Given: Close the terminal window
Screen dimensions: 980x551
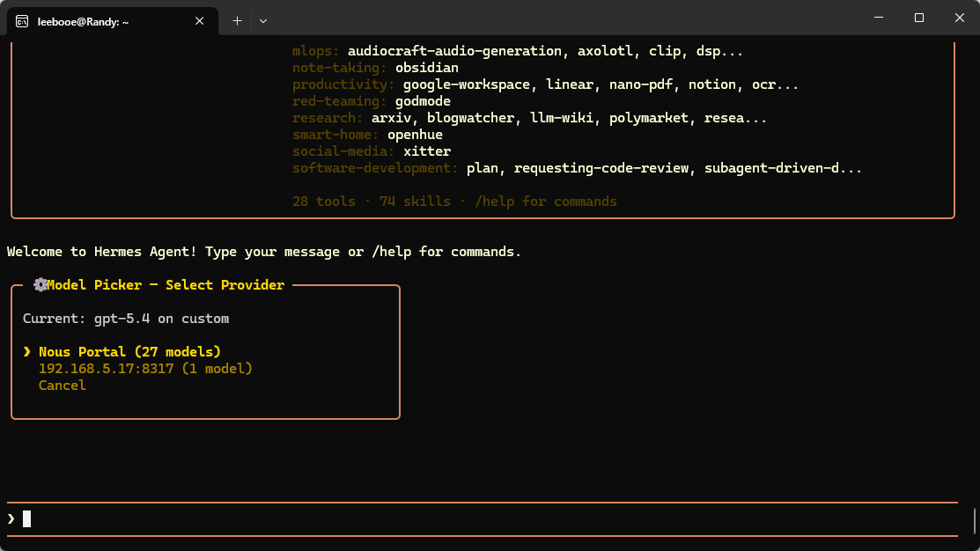Looking at the screenshot, I should [960, 18].
